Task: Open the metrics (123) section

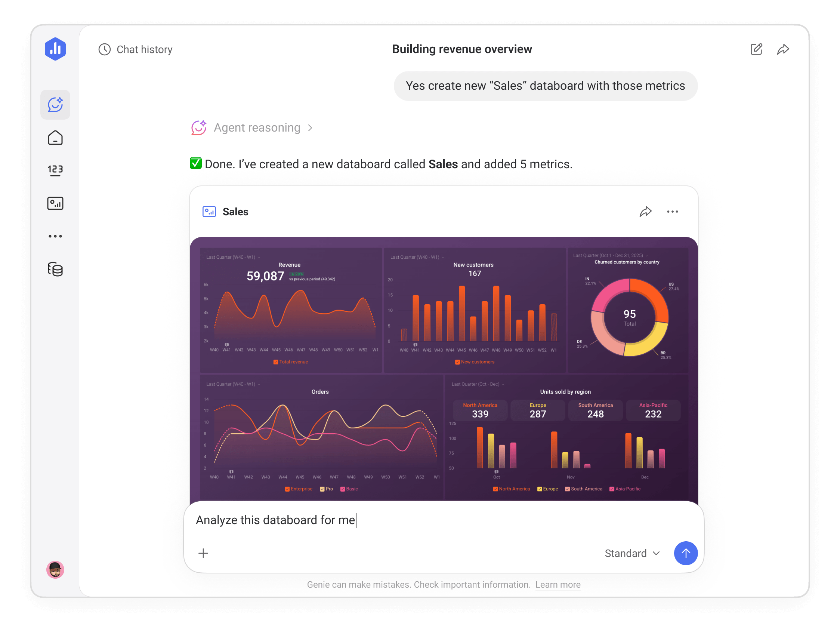Action: coord(55,170)
